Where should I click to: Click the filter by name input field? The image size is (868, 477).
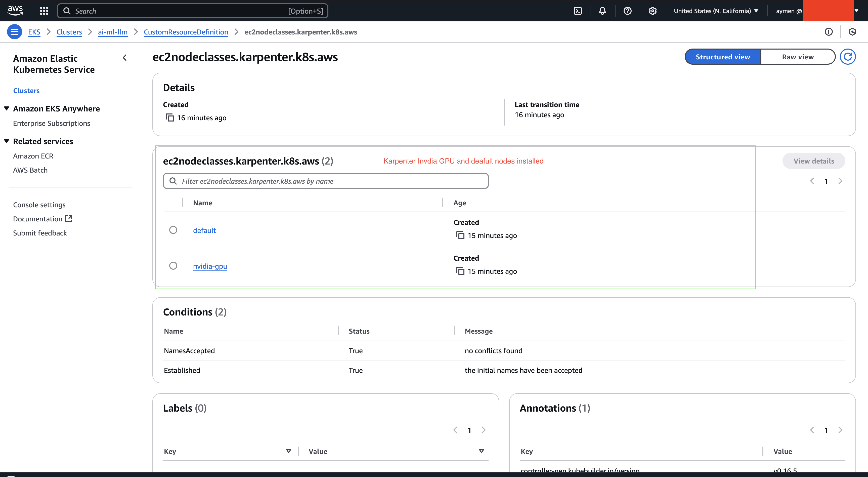(325, 181)
